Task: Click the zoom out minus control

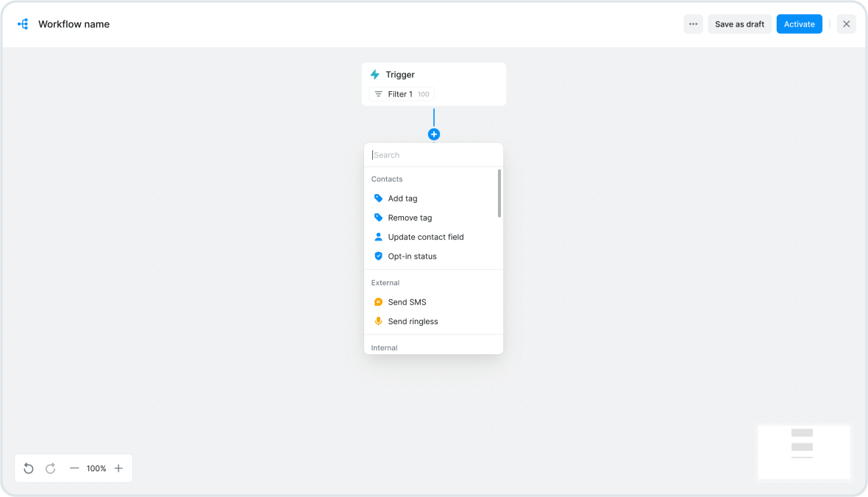Action: [x=74, y=468]
